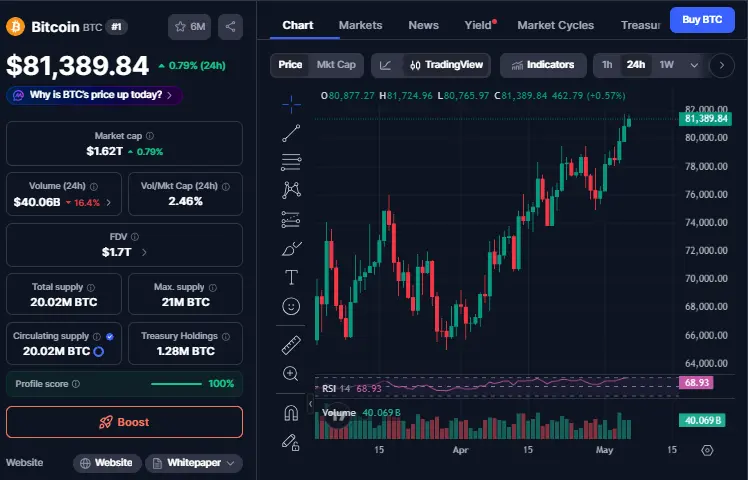Image resolution: width=748 pixels, height=480 pixels.
Task: Open the Treasury tab
Action: click(641, 25)
